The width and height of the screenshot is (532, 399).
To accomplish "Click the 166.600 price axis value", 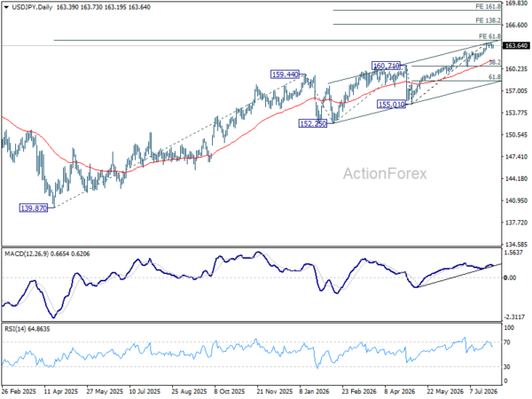I will point(516,25).
